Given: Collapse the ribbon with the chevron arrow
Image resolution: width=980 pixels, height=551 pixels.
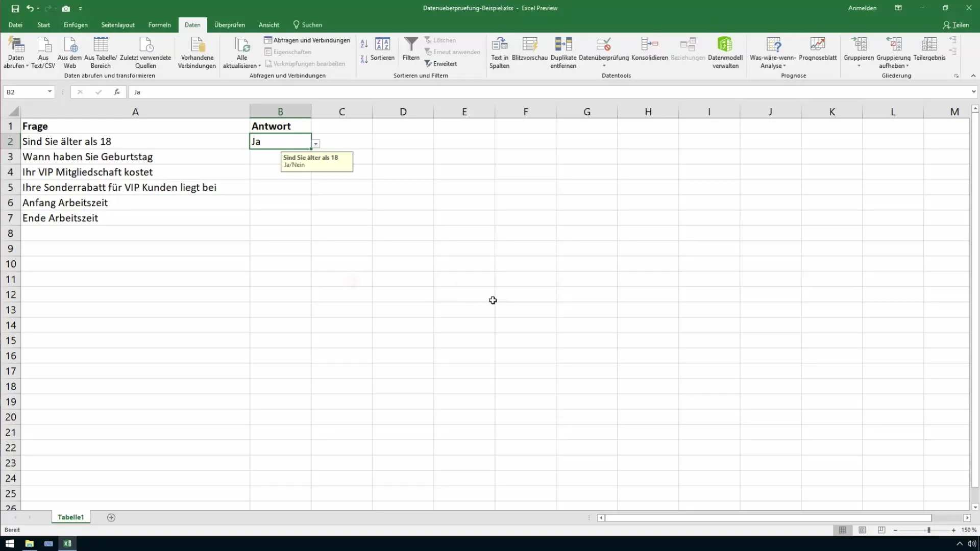Looking at the screenshot, I should pos(973,76).
